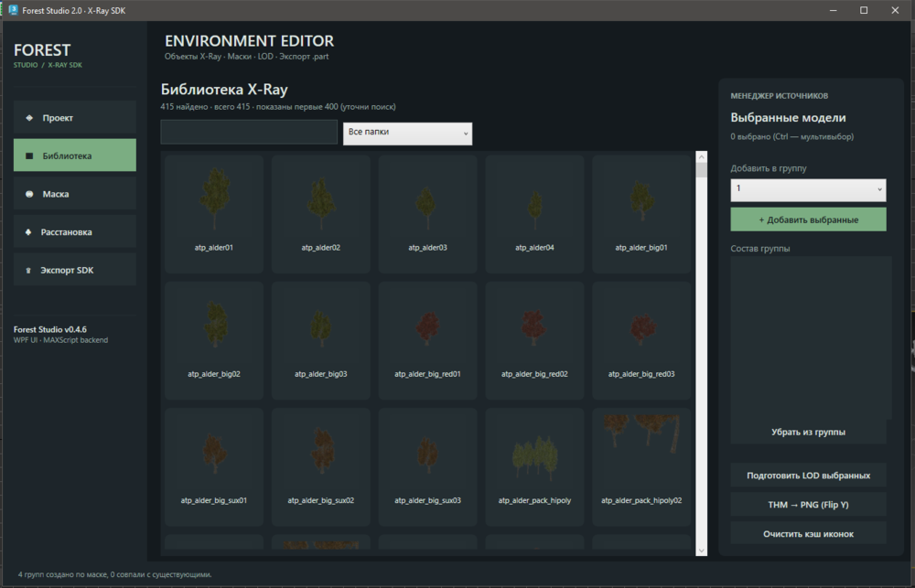
Task: Click the THM → PNG (Flip Y) button
Action: [808, 504]
